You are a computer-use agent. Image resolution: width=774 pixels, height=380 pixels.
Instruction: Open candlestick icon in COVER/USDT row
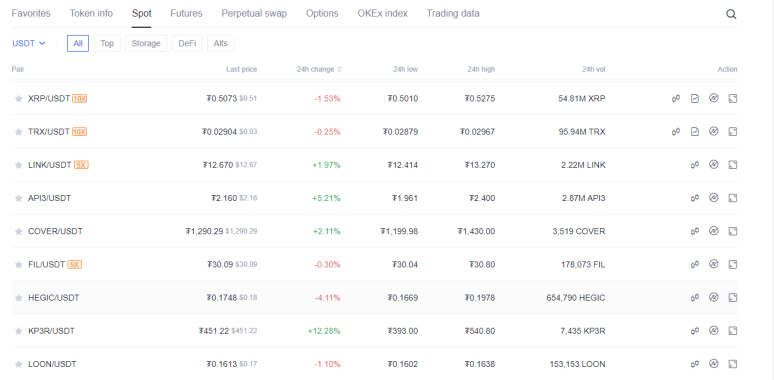[695, 231]
